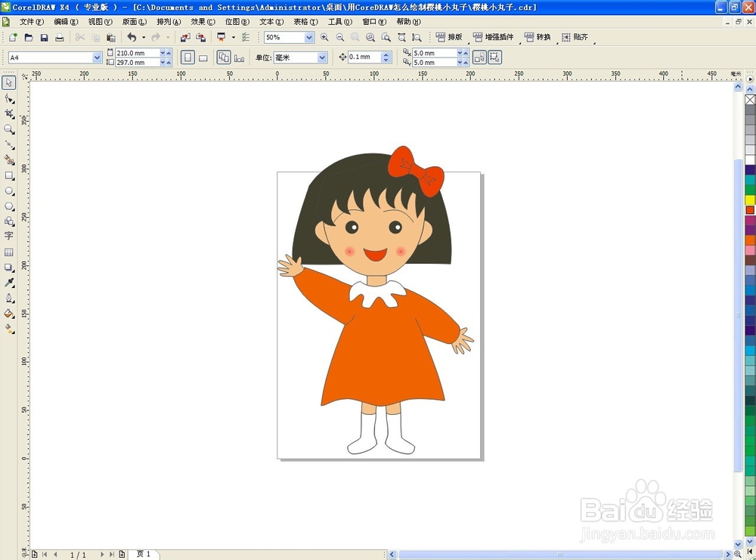Image resolution: width=756 pixels, height=560 pixels.
Task: Open the A4 paper size dropdown
Action: tap(97, 57)
